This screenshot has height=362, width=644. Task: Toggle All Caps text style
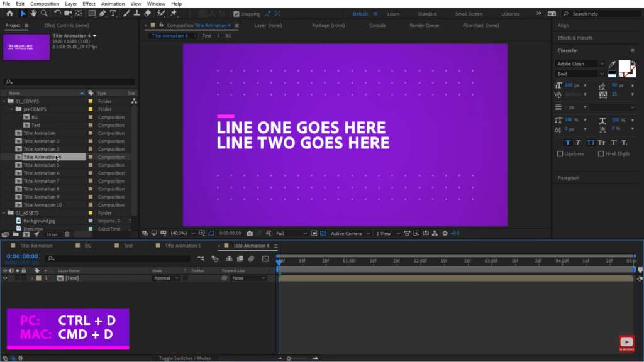[x=591, y=143]
